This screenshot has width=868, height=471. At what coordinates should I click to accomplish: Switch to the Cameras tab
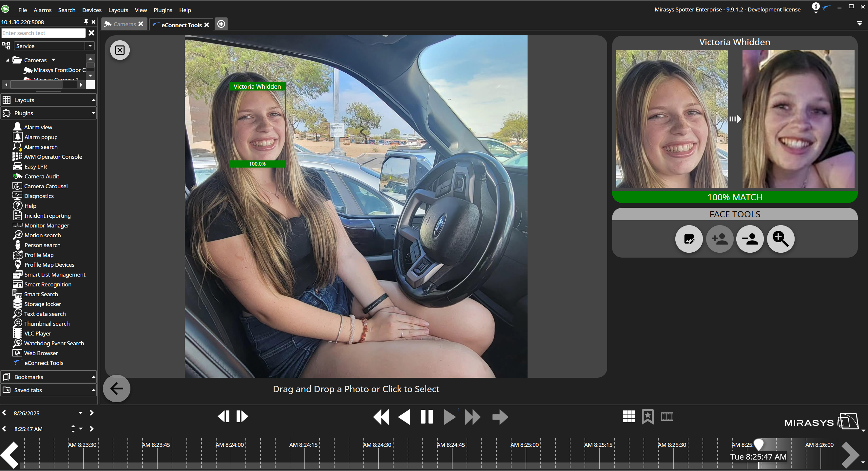(124, 24)
